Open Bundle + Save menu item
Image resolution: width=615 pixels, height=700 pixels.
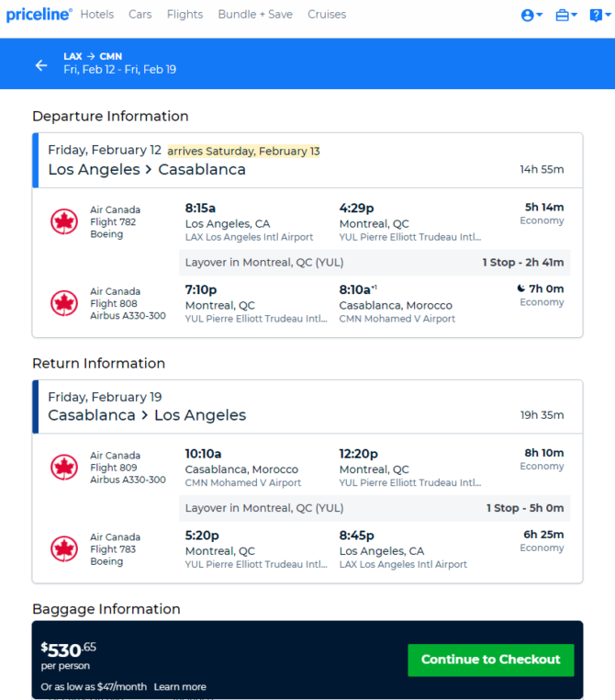[255, 15]
